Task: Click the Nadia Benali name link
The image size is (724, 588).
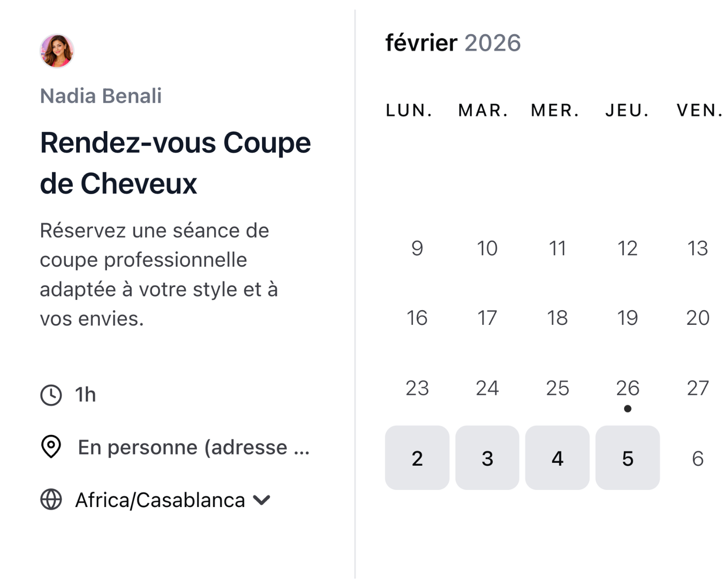Action: point(101,96)
